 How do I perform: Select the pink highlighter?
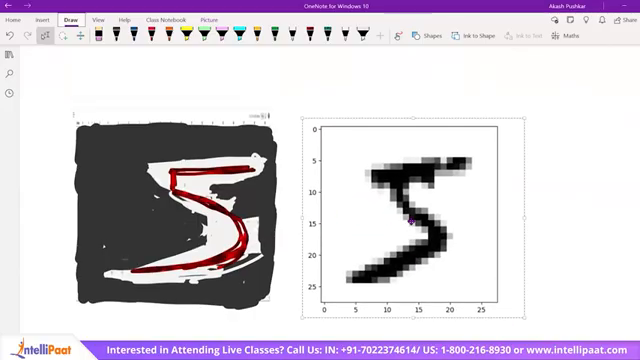222,34
